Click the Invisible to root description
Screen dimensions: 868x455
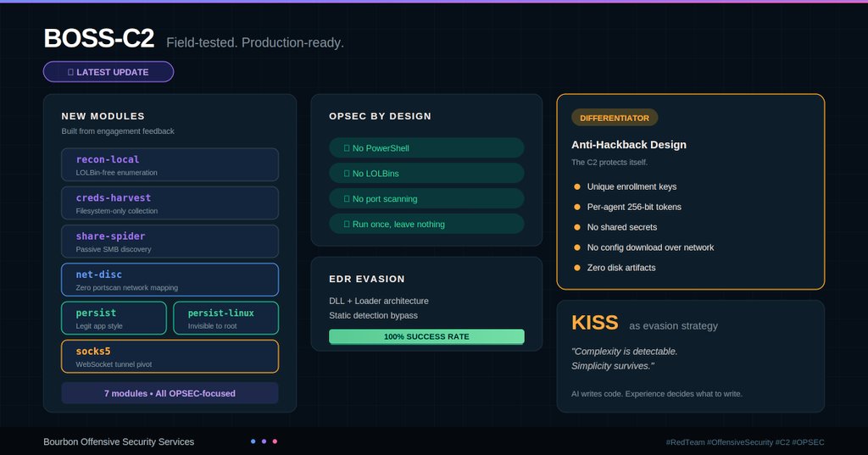tap(212, 326)
